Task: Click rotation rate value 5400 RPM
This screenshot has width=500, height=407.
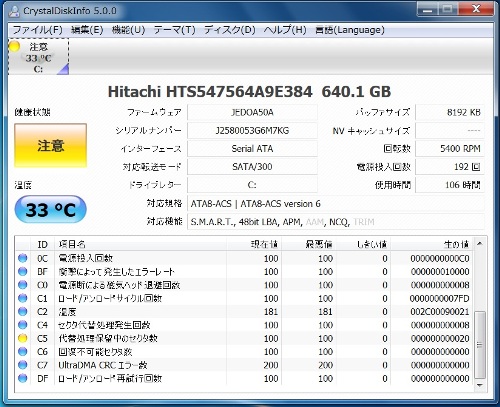Action: [x=450, y=149]
